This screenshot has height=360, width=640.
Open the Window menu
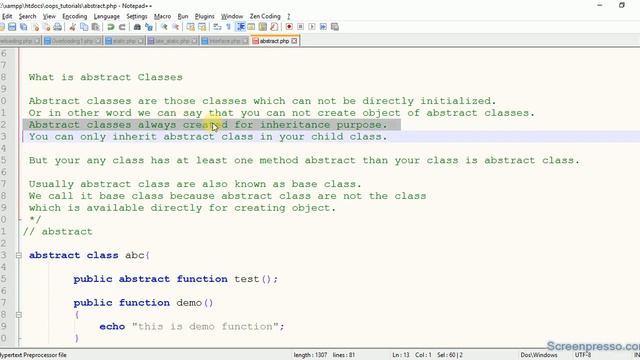tap(232, 16)
